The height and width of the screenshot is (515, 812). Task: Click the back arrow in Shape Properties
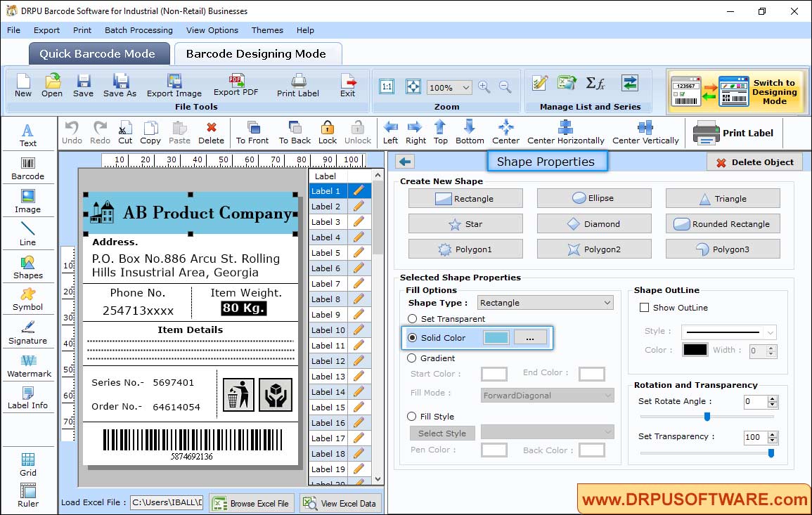pos(405,162)
